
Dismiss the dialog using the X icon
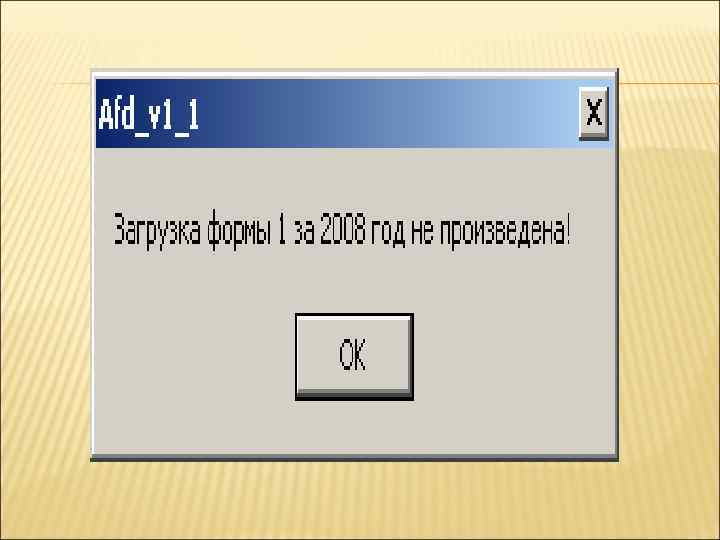click(594, 112)
